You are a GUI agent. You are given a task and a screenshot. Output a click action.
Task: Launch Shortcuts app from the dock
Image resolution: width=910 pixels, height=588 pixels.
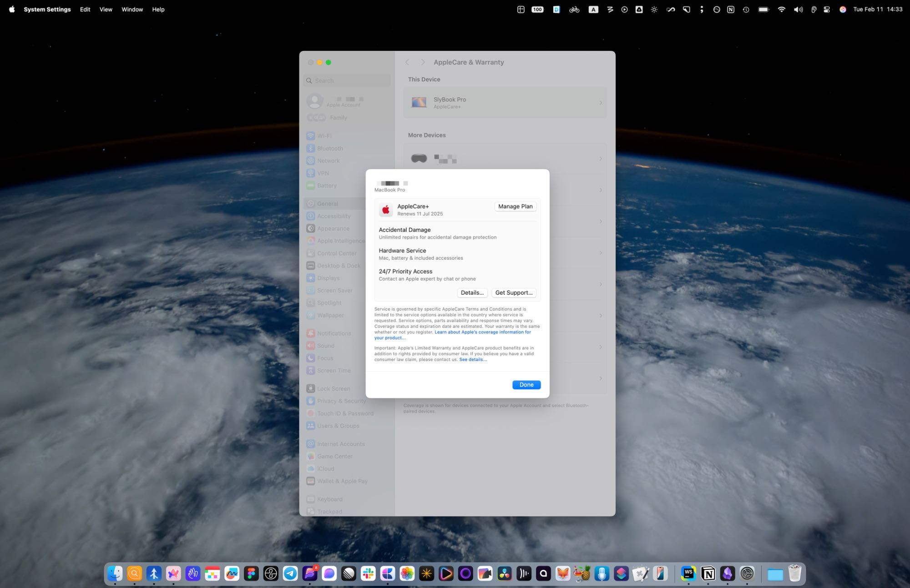click(x=621, y=573)
